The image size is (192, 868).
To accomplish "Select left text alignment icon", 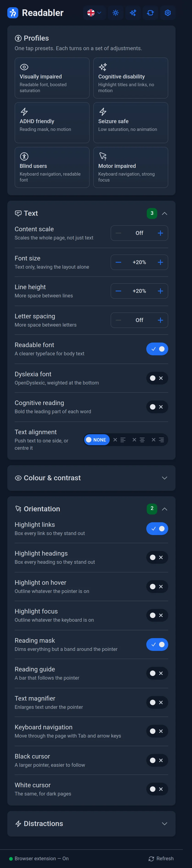I will tap(120, 440).
